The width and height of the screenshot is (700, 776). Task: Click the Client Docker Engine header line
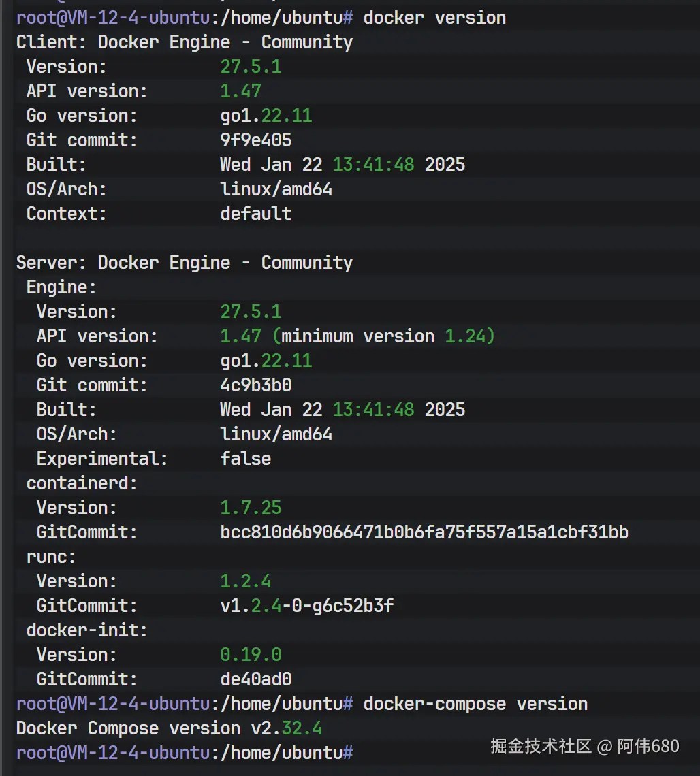coord(184,42)
